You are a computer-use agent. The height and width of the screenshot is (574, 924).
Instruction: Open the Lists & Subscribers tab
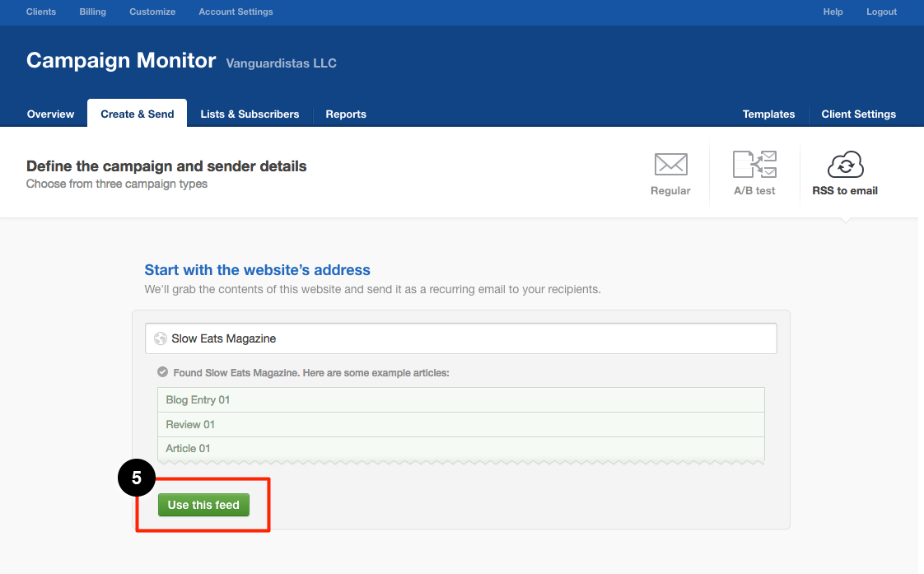pos(250,114)
